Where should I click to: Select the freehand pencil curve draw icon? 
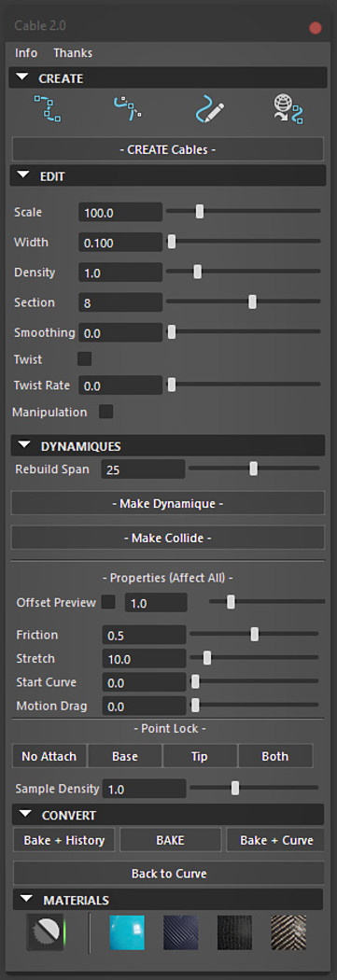pyautogui.click(x=209, y=109)
